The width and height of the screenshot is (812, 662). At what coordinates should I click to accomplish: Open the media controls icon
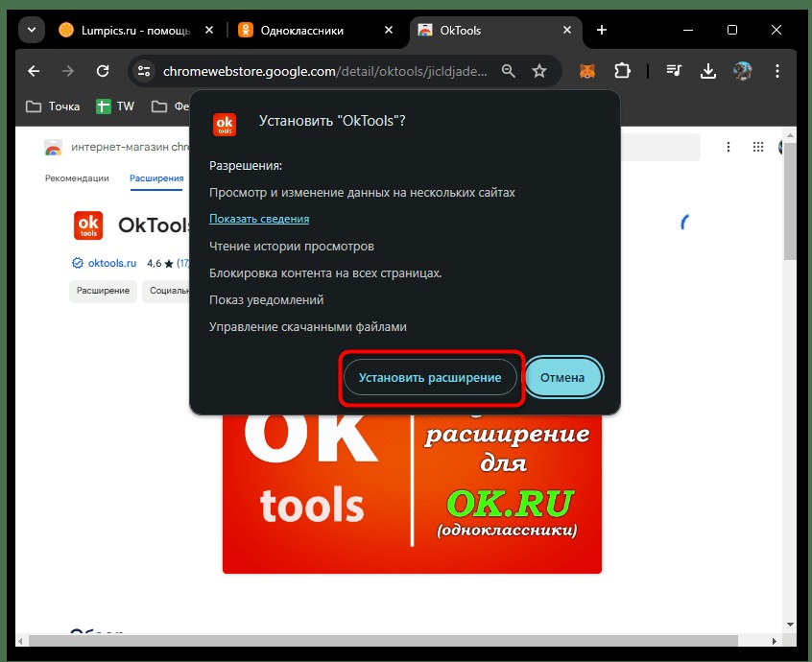pos(674,71)
